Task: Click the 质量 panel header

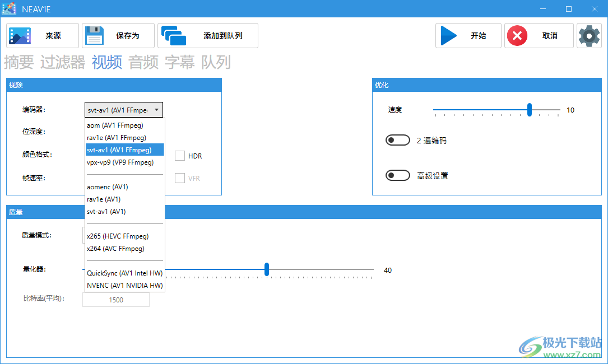Action: pyautogui.click(x=304, y=212)
